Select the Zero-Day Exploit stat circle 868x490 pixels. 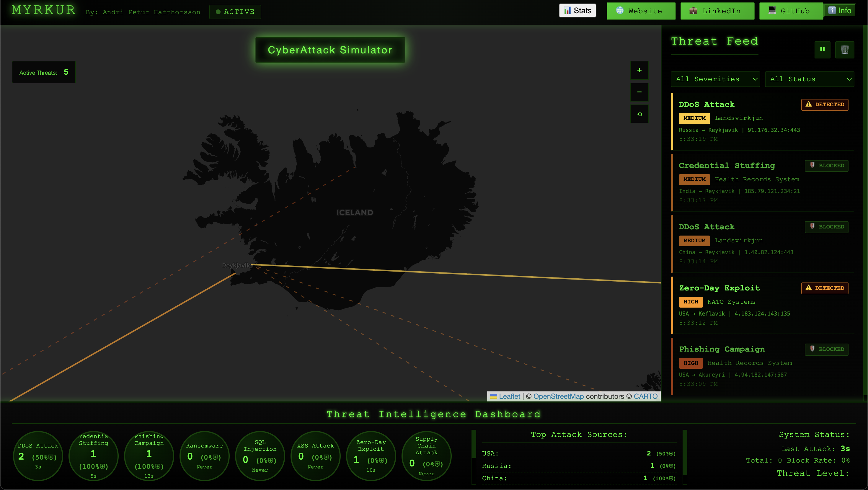[x=371, y=456]
